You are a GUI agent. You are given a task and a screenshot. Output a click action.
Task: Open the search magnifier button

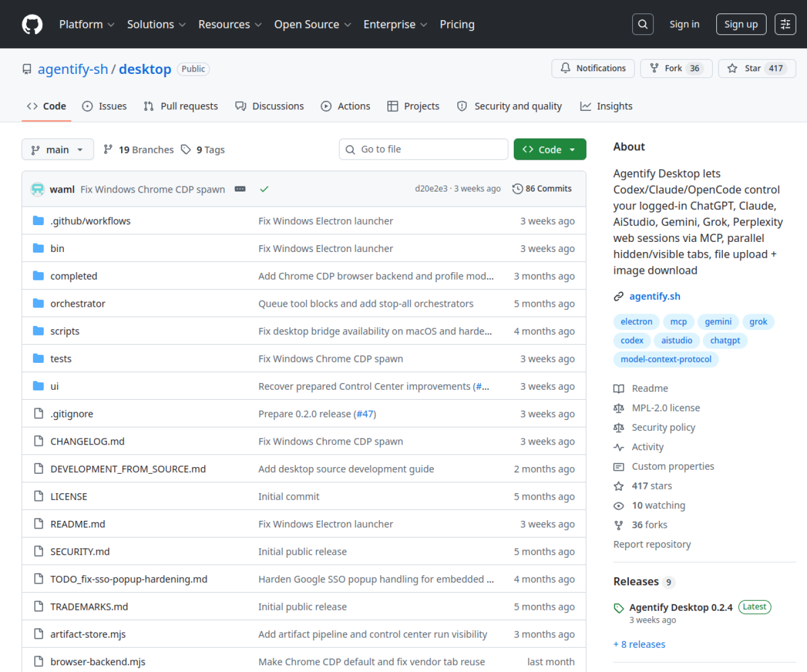pos(643,24)
